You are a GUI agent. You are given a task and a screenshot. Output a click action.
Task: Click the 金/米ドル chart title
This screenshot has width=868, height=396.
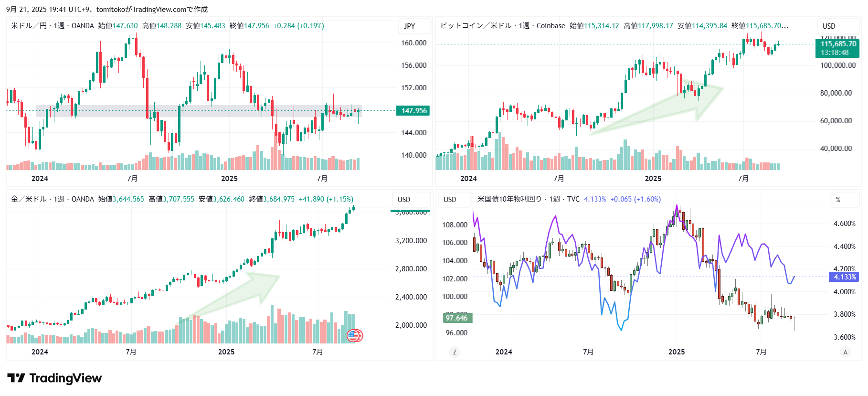[x=29, y=199]
